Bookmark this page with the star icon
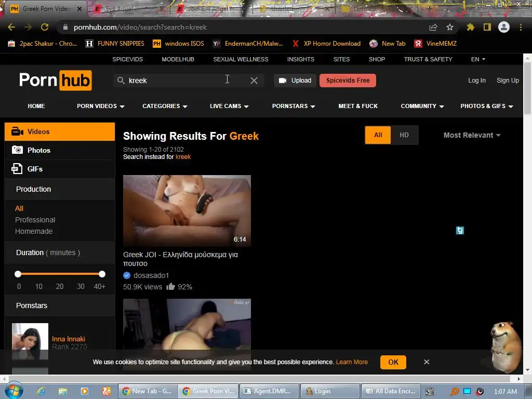Image resolution: width=532 pixels, height=399 pixels. (x=449, y=27)
